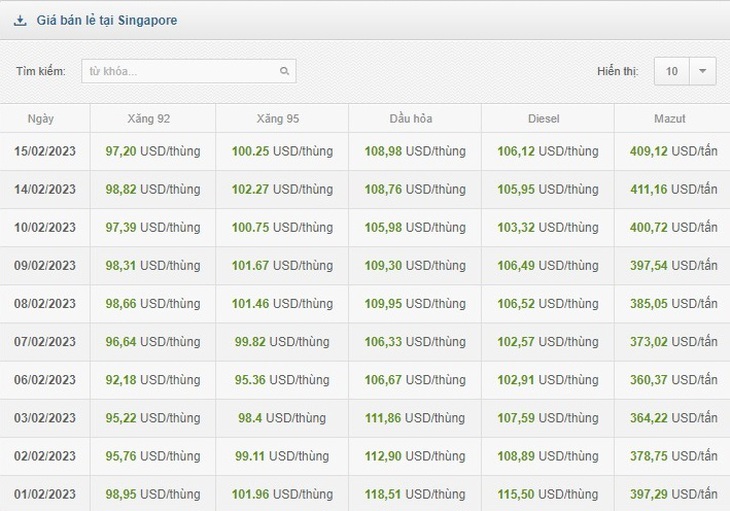Click the 106,49 Diesel price
The width and height of the screenshot is (730, 511).
516,266
